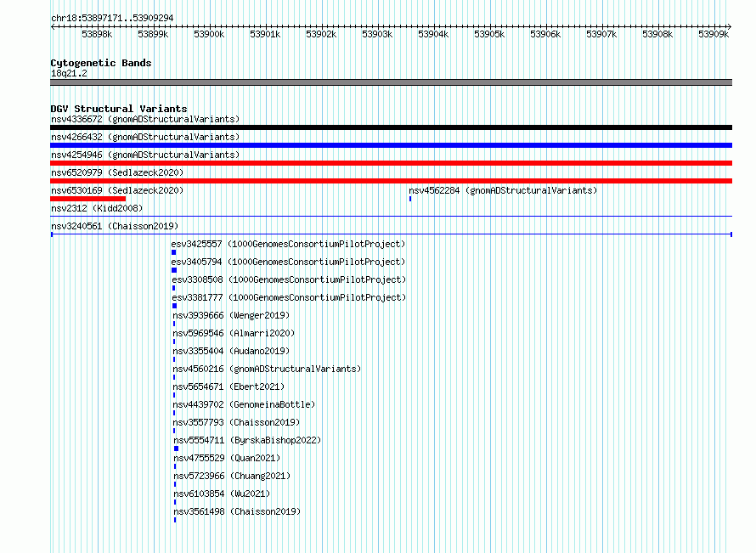
Task: Open nsv4755529 (Quan2021) label
Action: tap(227, 458)
